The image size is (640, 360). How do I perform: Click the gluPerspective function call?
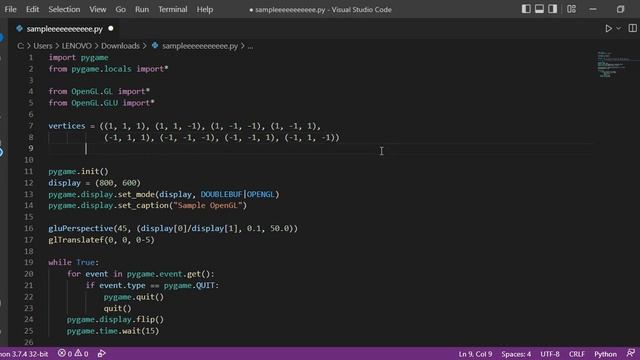(x=80, y=228)
